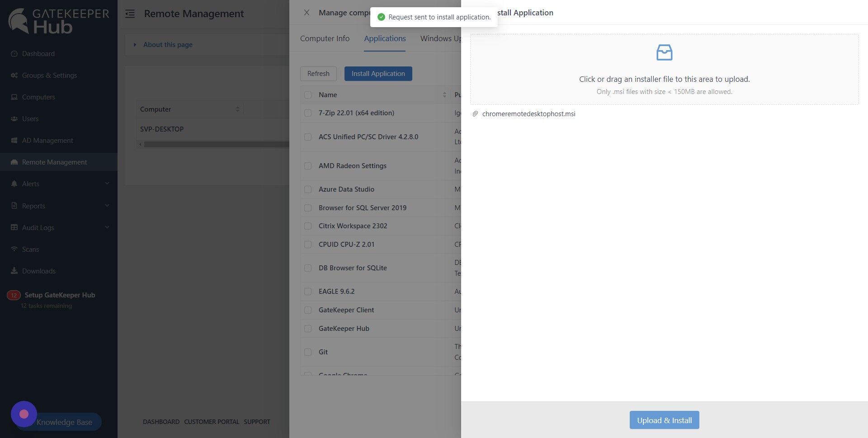
Task: Check the GateKeeper Client checkbox
Action: coord(308,310)
